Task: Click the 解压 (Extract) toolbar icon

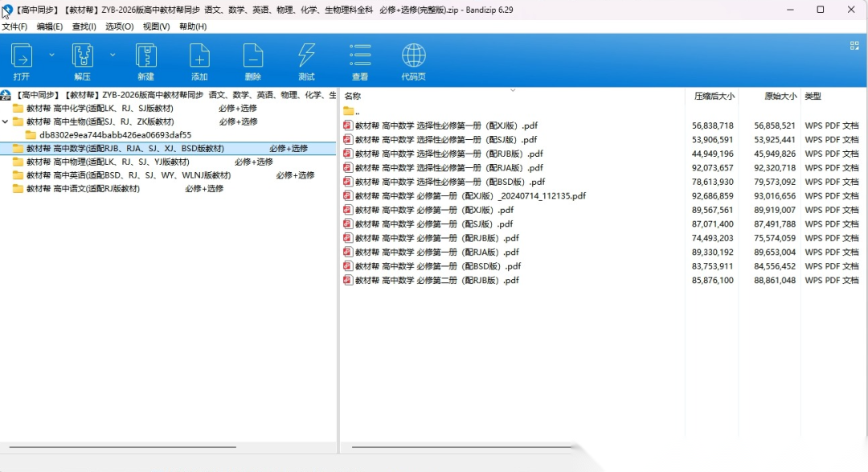Action: (x=83, y=56)
